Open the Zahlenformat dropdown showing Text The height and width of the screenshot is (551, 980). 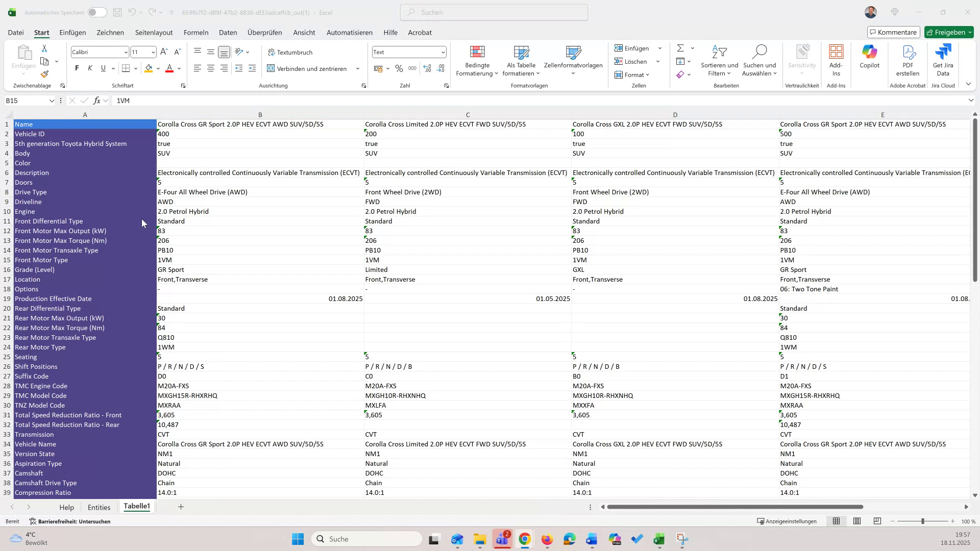pyautogui.click(x=441, y=52)
